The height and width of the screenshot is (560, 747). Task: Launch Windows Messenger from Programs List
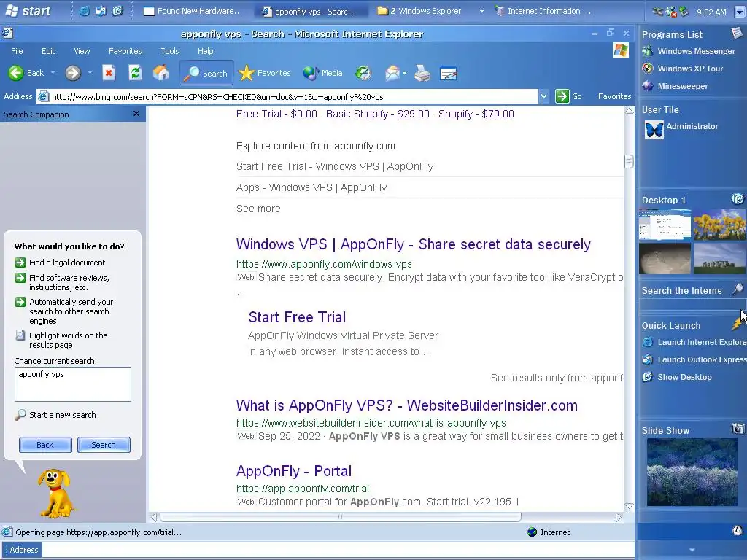[688, 51]
